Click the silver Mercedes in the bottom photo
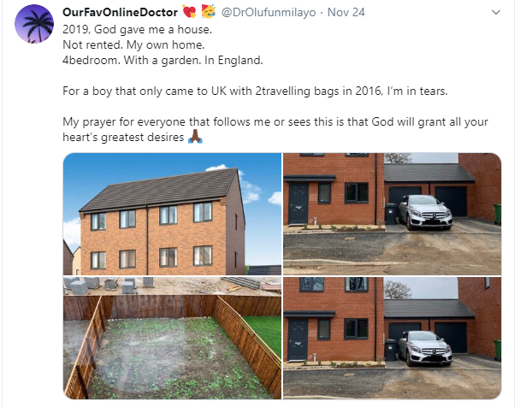This screenshot has width=532, height=407. [x=425, y=348]
